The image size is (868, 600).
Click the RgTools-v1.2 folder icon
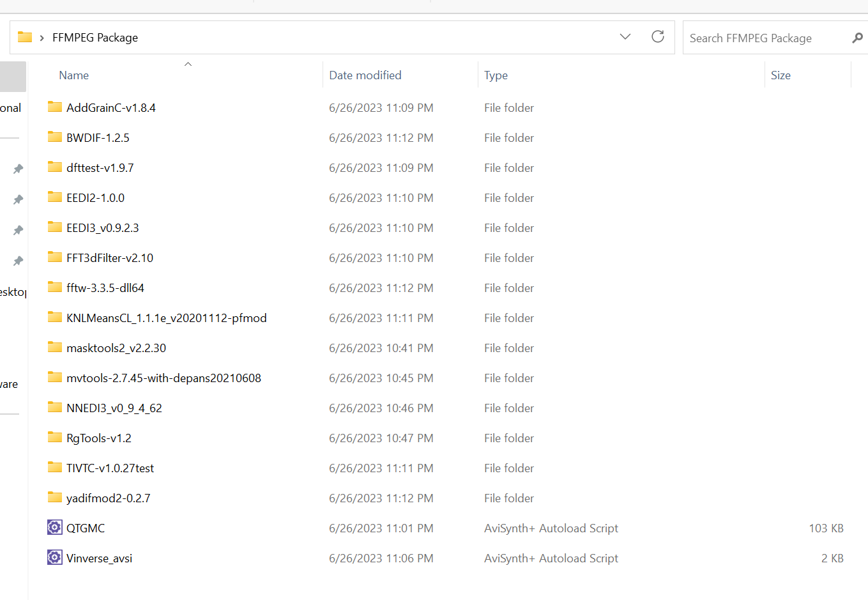point(55,437)
